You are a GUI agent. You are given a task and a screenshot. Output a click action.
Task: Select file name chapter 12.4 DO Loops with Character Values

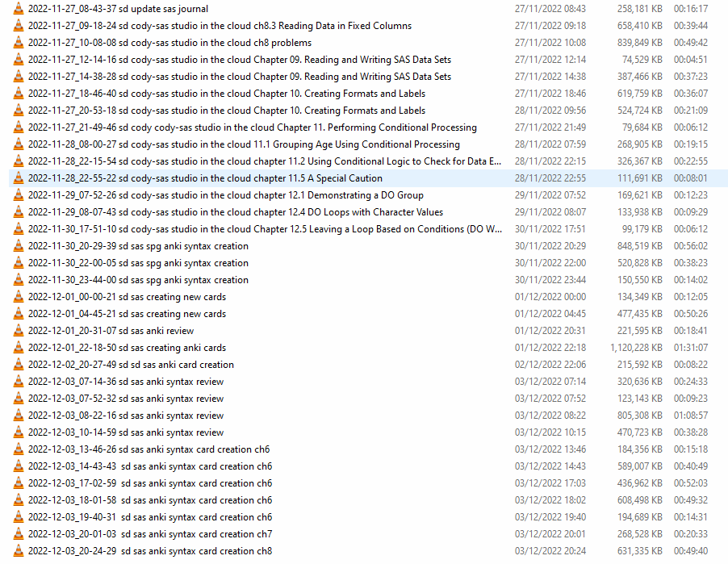[236, 212]
